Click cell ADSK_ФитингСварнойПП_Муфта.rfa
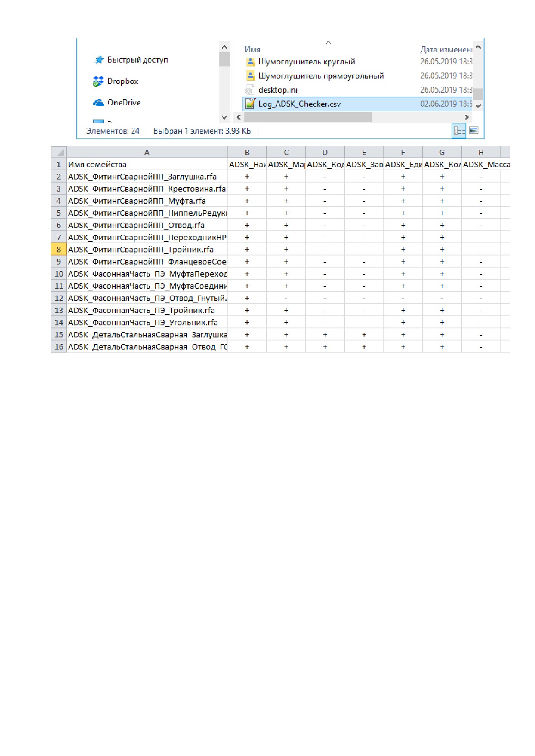The width and height of the screenshot is (535, 756). [x=147, y=201]
